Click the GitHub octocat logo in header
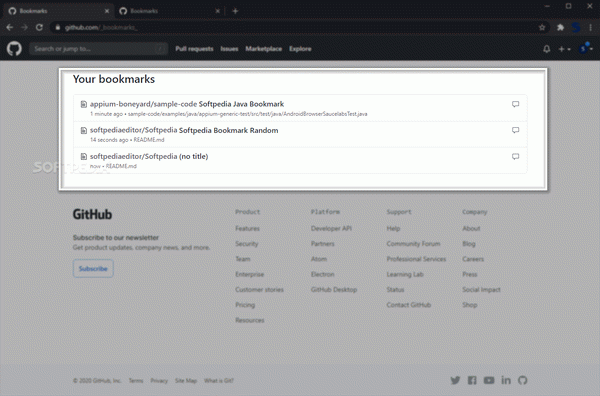The width and height of the screenshot is (600, 396). coord(14,49)
